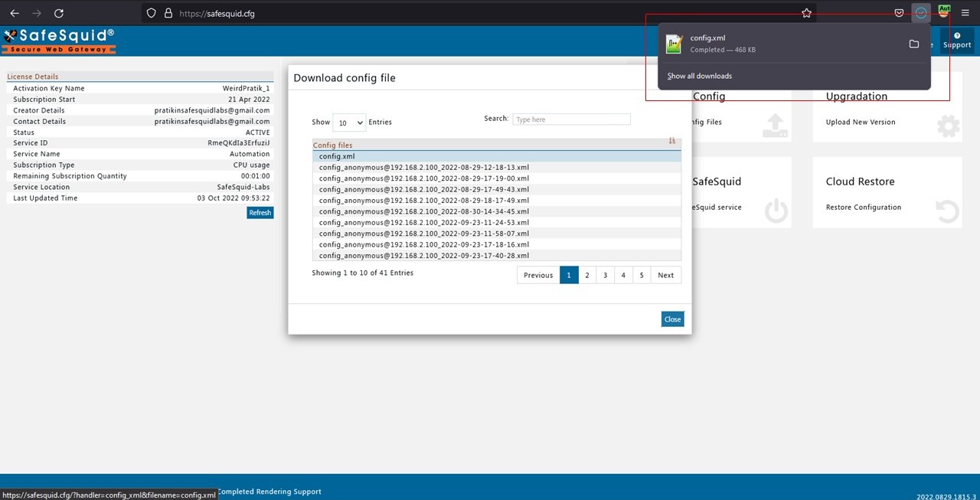980x500 pixels.
Task: Select config file dated 2022-08-29-12-18-13
Action: 496,167
